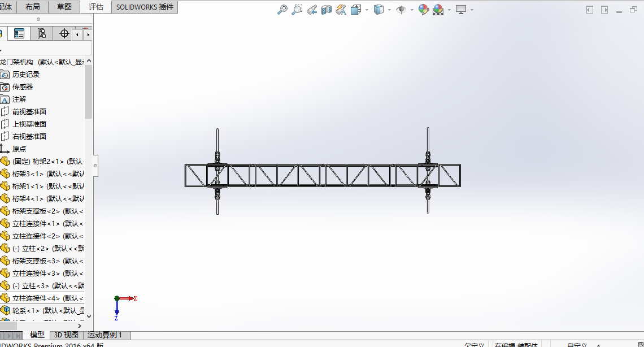
Task: Open Dynamic Annotation Views tool
Action: point(341,10)
